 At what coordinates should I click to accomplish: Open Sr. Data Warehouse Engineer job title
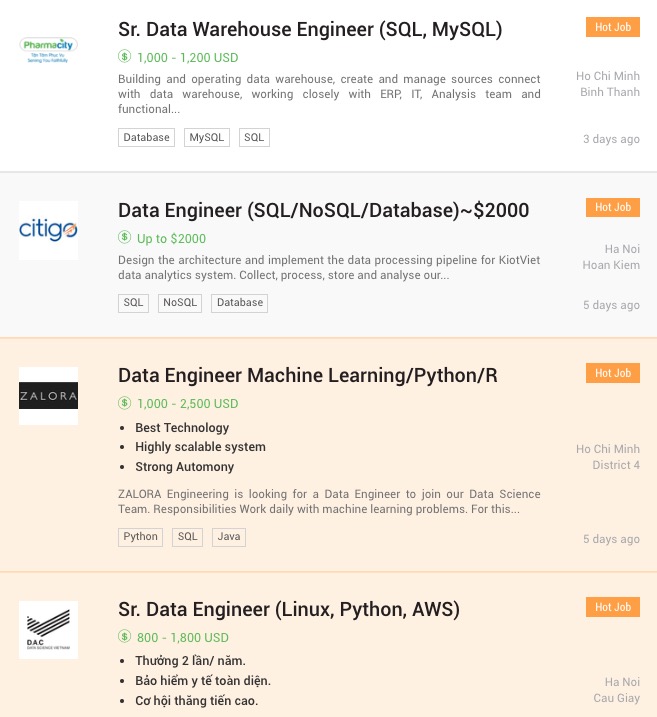(x=310, y=29)
